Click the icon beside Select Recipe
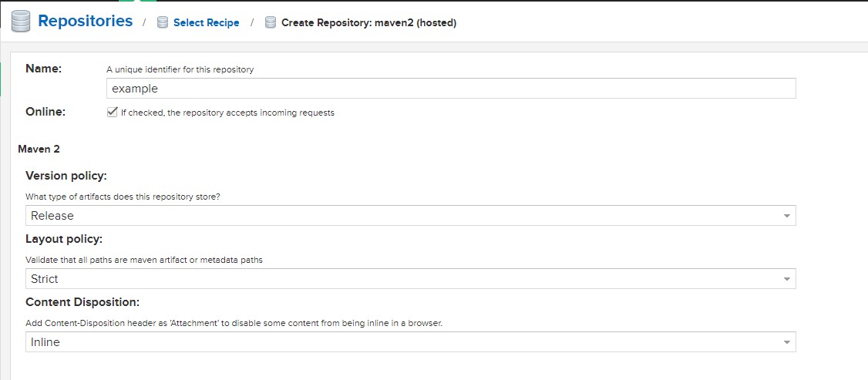868x380 pixels. click(162, 22)
